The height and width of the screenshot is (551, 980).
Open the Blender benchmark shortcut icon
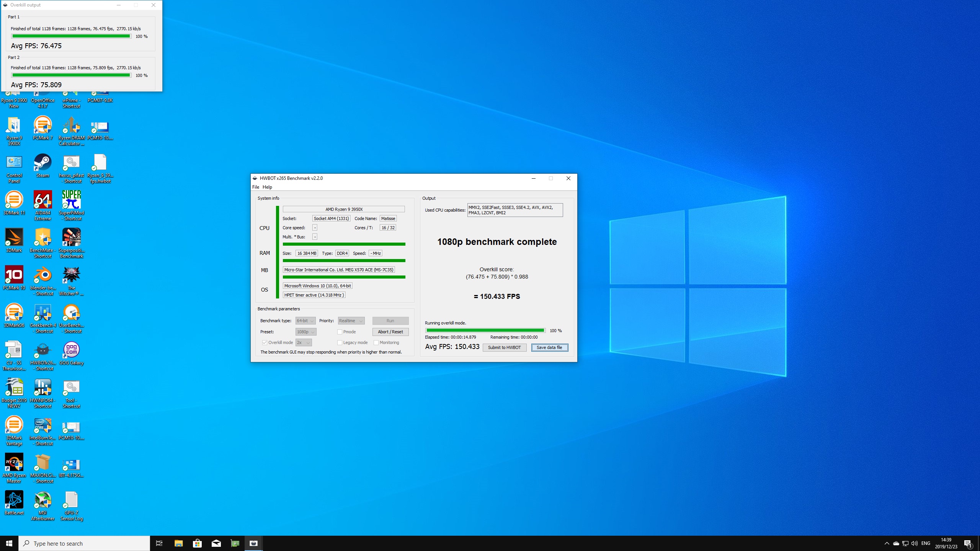click(x=42, y=281)
